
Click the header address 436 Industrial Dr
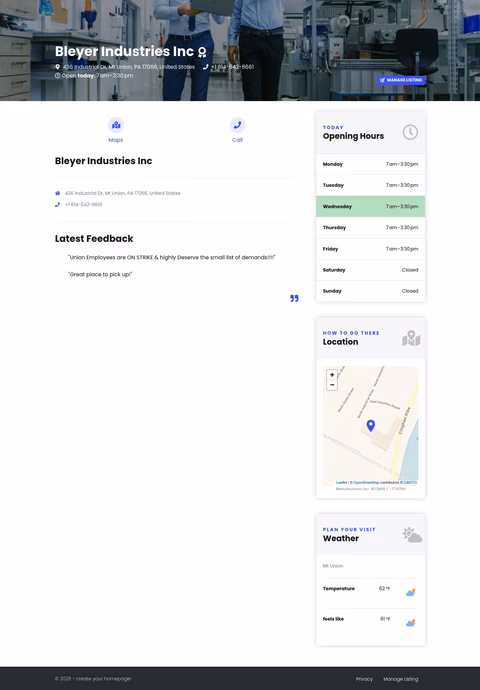128,67
